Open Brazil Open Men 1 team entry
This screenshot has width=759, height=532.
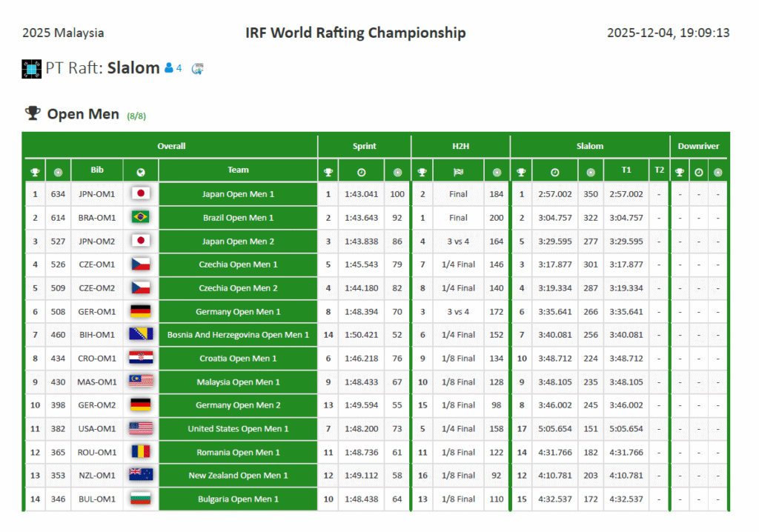click(238, 218)
